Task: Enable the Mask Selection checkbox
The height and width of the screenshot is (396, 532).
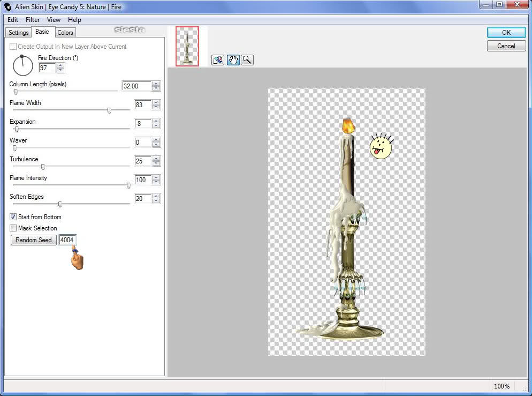Action: pyautogui.click(x=13, y=228)
